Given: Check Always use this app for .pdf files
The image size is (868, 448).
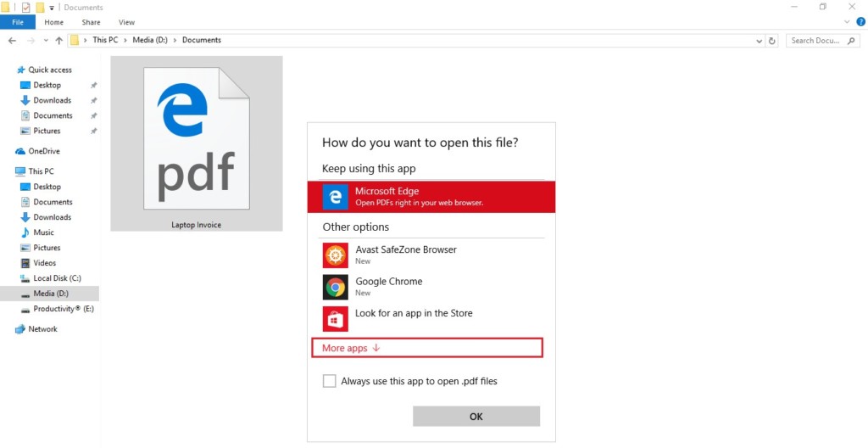Looking at the screenshot, I should pyautogui.click(x=329, y=381).
